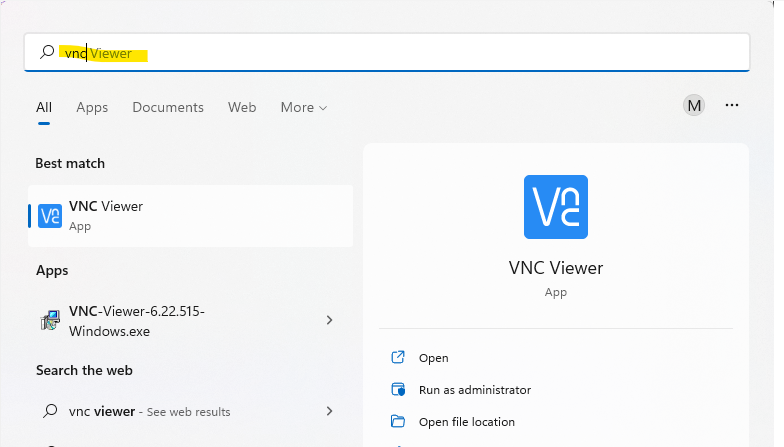
Task: Click the web search magnifier icon
Action: [x=50, y=411]
